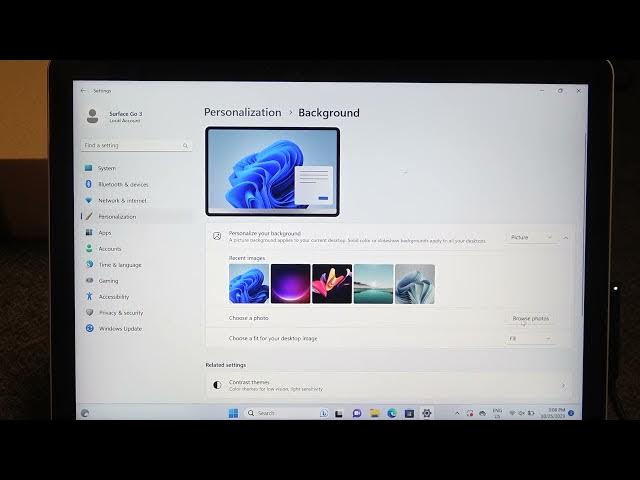The image size is (640, 480).
Task: Collapse the Personalize your background section
Action: coord(566,237)
